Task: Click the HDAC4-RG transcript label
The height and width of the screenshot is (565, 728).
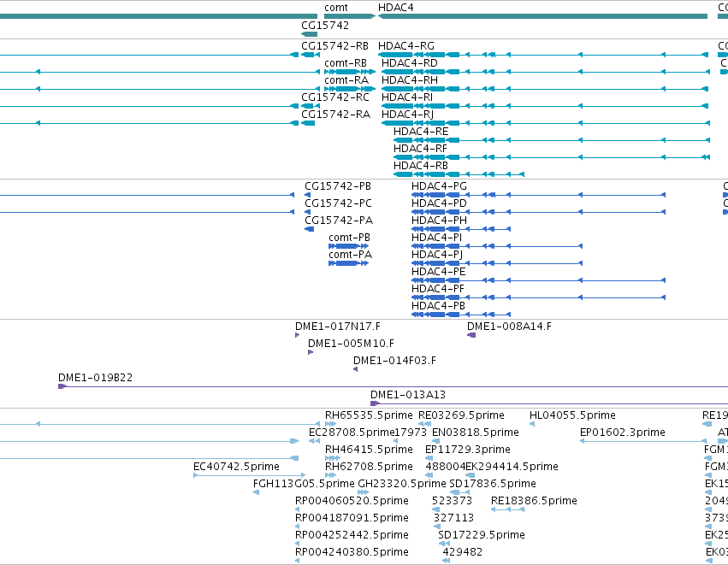Action: pos(406,46)
